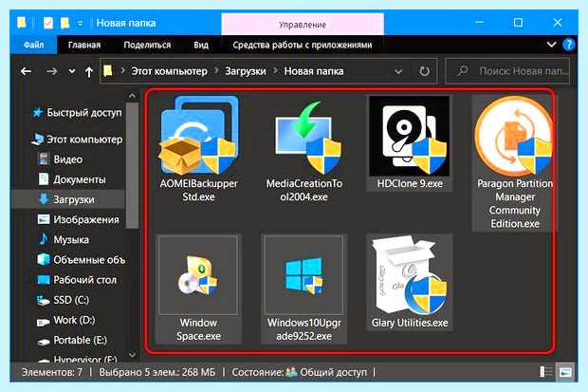Click the search magnifier icon
Screen dimensions: 588x392
click(463, 70)
